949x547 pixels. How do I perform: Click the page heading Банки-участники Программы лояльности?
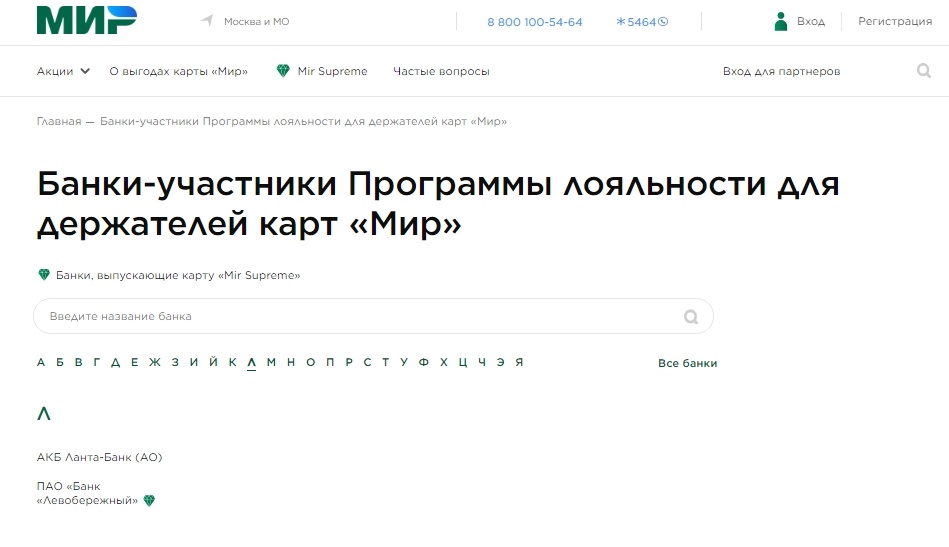coord(438,203)
